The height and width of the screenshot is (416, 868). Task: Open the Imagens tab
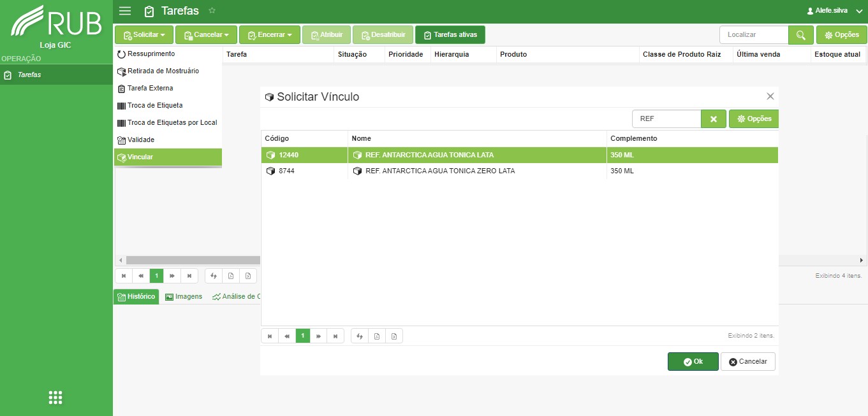pyautogui.click(x=184, y=297)
